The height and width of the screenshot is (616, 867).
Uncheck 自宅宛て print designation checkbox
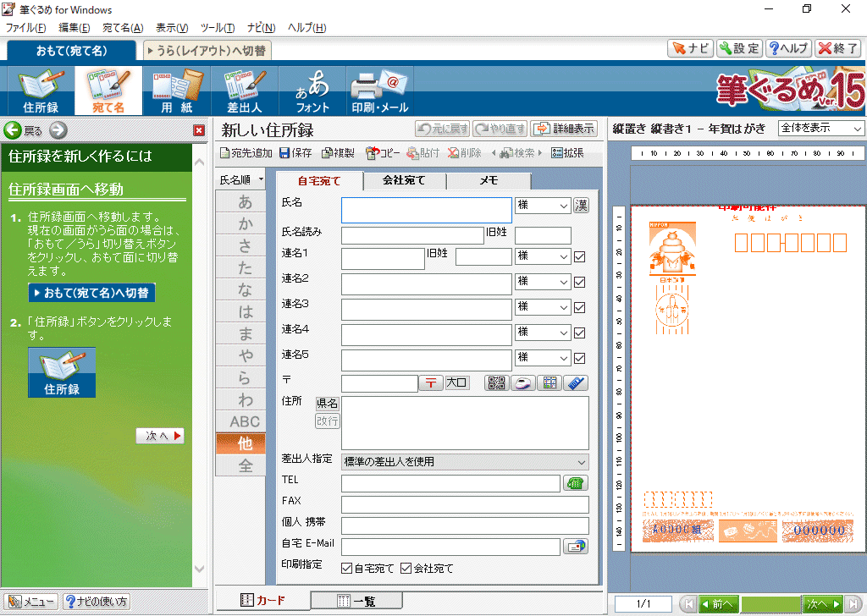346,569
